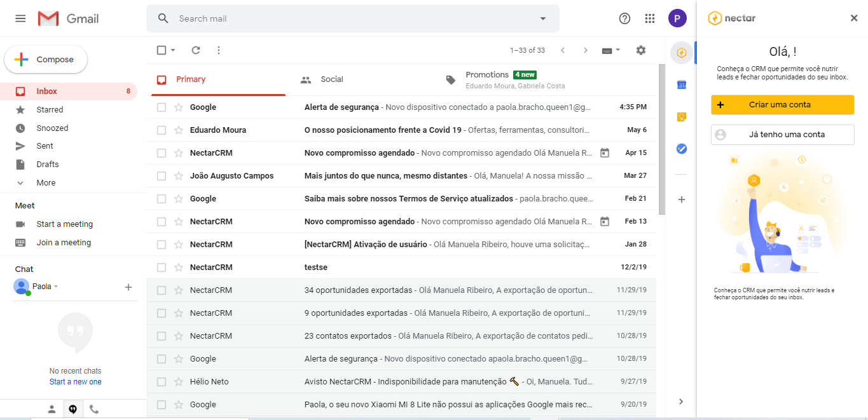Click the Refresh mail icon
Viewport: 868px width, 420px height.
pyautogui.click(x=196, y=50)
